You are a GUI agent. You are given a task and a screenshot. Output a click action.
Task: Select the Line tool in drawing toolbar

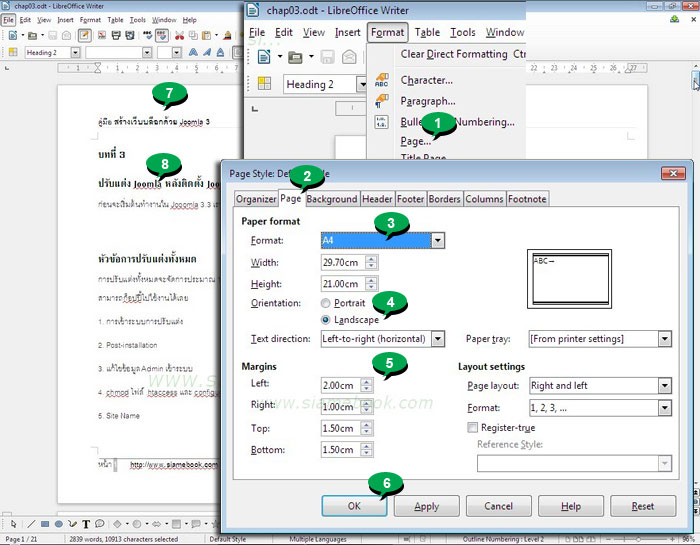[31, 524]
